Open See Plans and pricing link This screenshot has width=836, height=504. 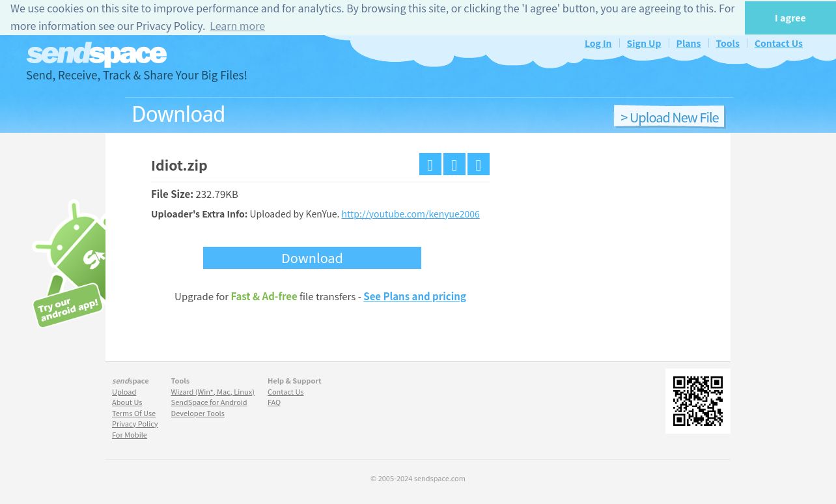(x=415, y=296)
